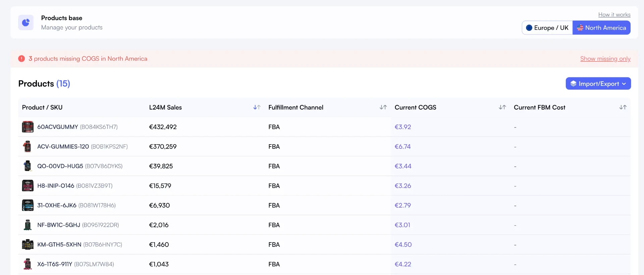
Task: Click the Products base pie chart icon
Action: tap(26, 22)
